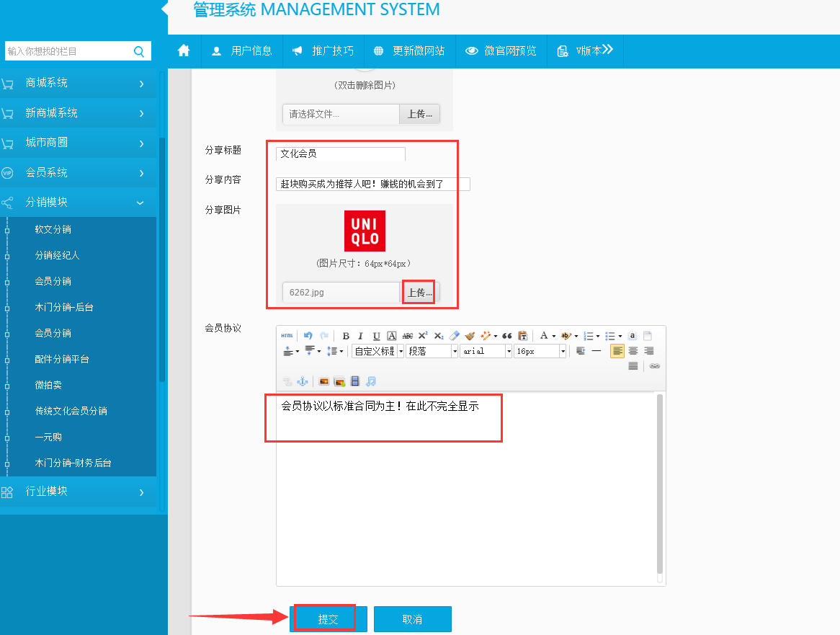
Task: Open the 推广技巧 navigation tab
Action: (x=323, y=50)
